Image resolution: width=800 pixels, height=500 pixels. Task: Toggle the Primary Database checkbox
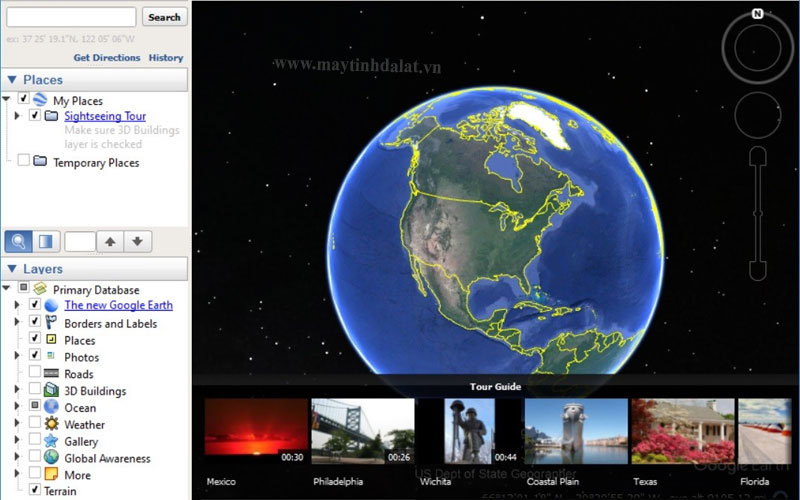tap(23, 287)
